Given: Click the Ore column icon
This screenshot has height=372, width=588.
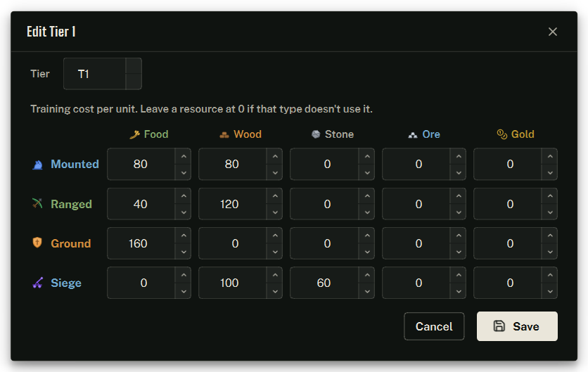Looking at the screenshot, I should (x=412, y=135).
